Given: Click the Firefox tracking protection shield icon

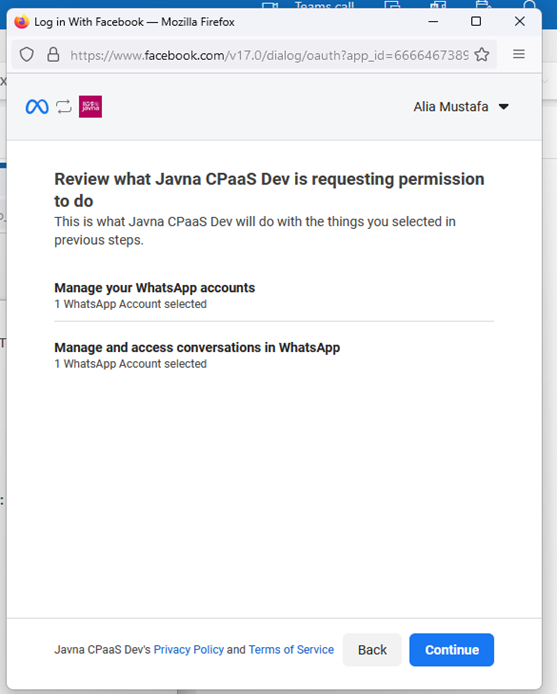Looking at the screenshot, I should 27,54.
